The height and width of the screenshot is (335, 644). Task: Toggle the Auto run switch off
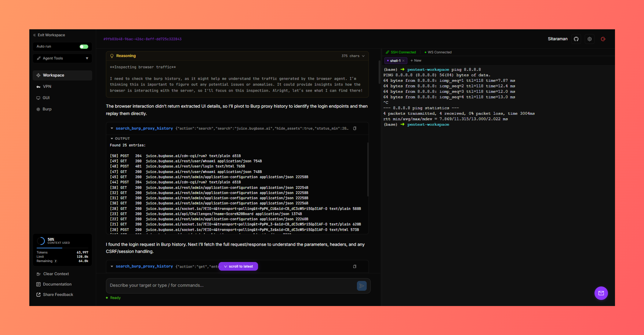(84, 46)
